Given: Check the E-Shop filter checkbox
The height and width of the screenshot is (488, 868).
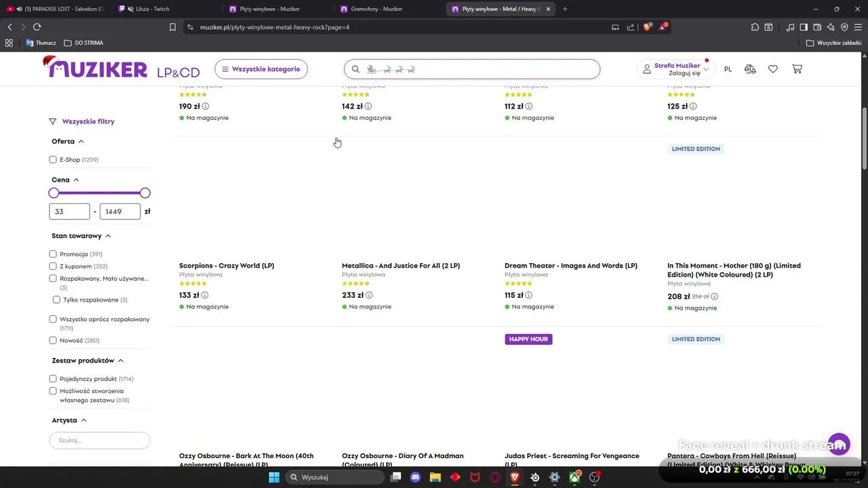Looking at the screenshot, I should pos(53,160).
